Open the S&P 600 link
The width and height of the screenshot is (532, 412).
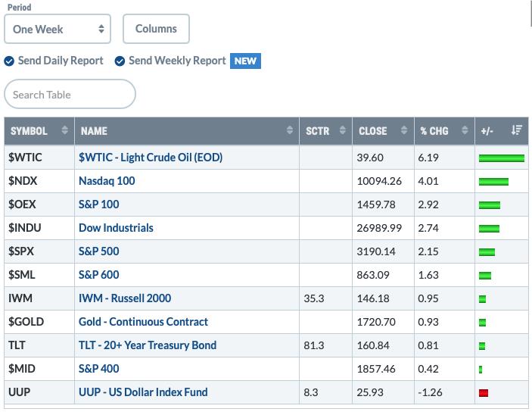coord(98,275)
